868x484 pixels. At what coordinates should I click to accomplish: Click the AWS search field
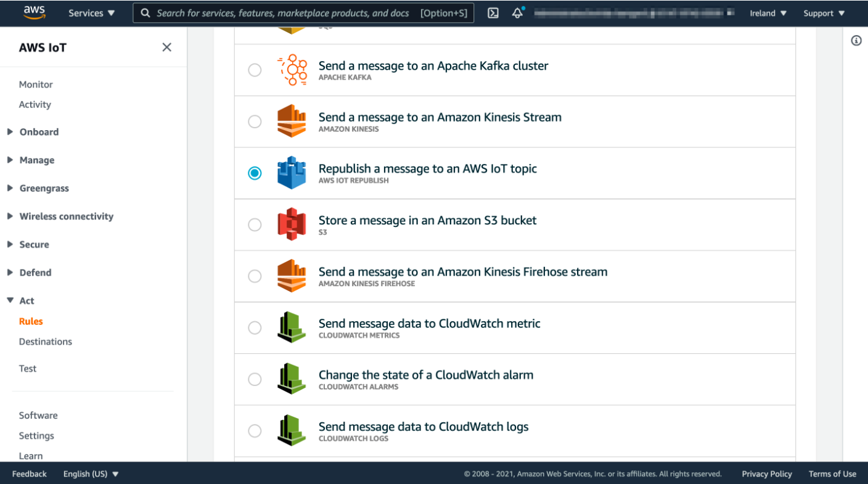[x=303, y=13]
